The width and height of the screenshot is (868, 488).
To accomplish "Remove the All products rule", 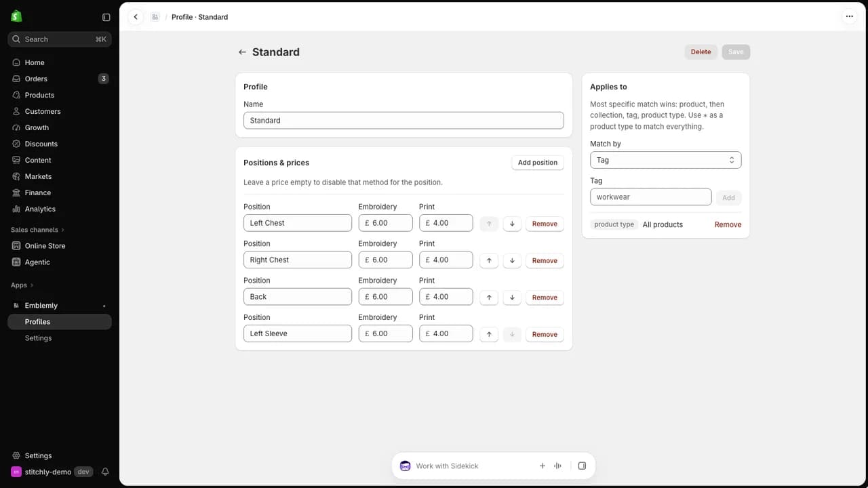I will click(728, 224).
